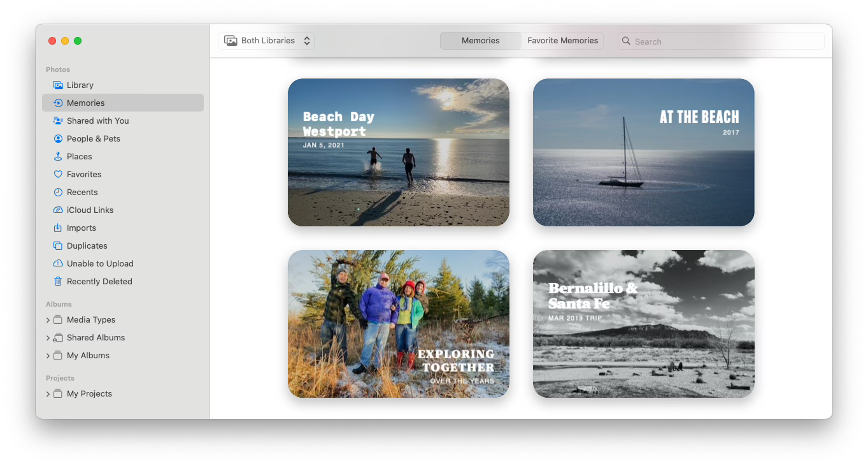The height and width of the screenshot is (466, 868).
Task: Select the Recents clock icon
Action: pos(58,192)
